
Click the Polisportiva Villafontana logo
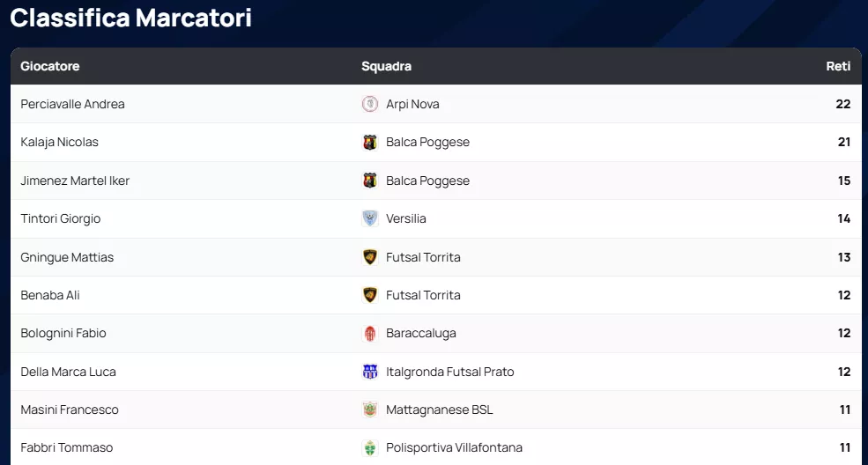click(370, 447)
